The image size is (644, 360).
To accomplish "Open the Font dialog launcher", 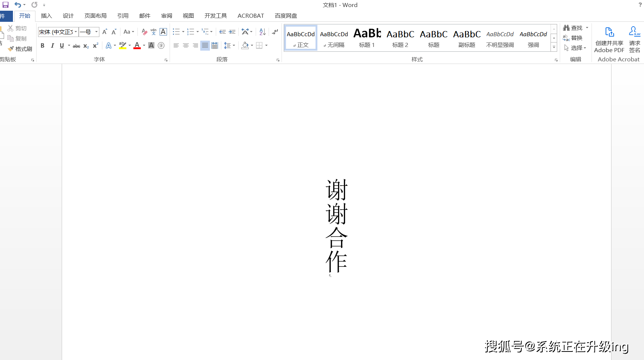I will pyautogui.click(x=166, y=60).
